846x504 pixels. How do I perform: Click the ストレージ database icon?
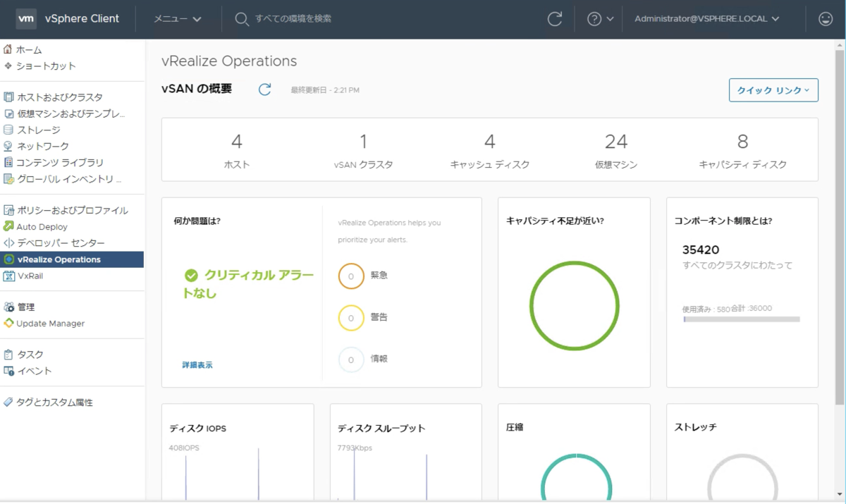coord(8,130)
